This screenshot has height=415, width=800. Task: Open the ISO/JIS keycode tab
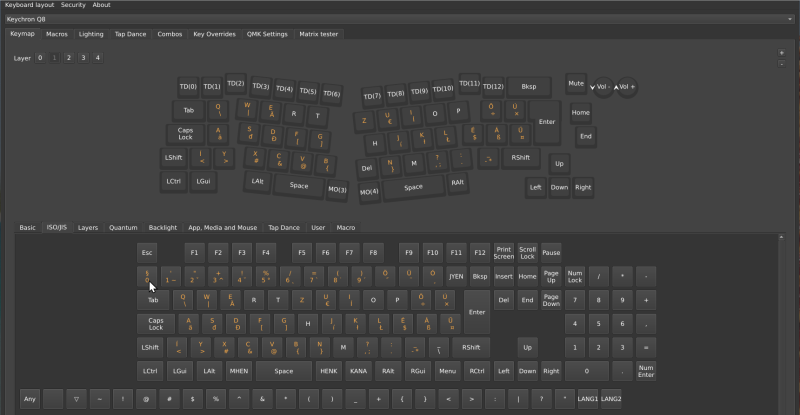57,228
